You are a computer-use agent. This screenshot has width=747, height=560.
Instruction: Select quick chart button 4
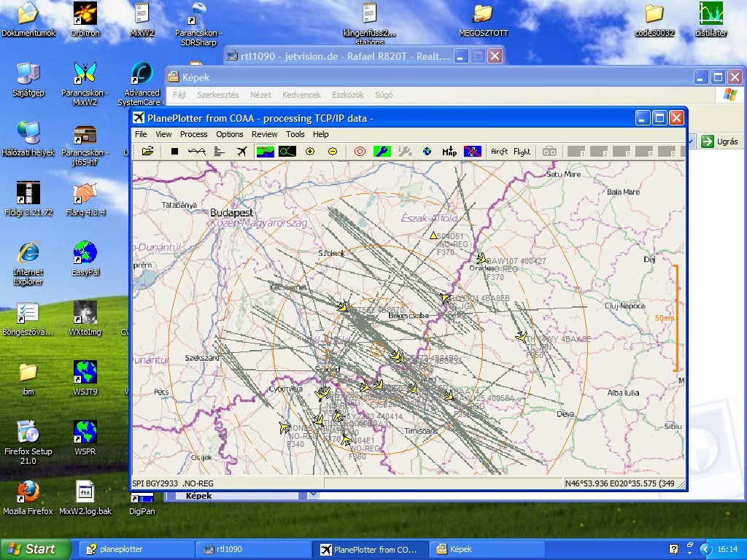point(644,152)
